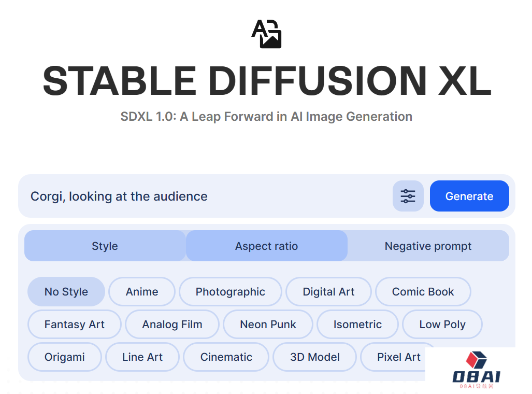Image resolution: width=532 pixels, height=394 pixels.
Task: Click the SDXL 1.0 subtitle text
Action: (x=266, y=117)
